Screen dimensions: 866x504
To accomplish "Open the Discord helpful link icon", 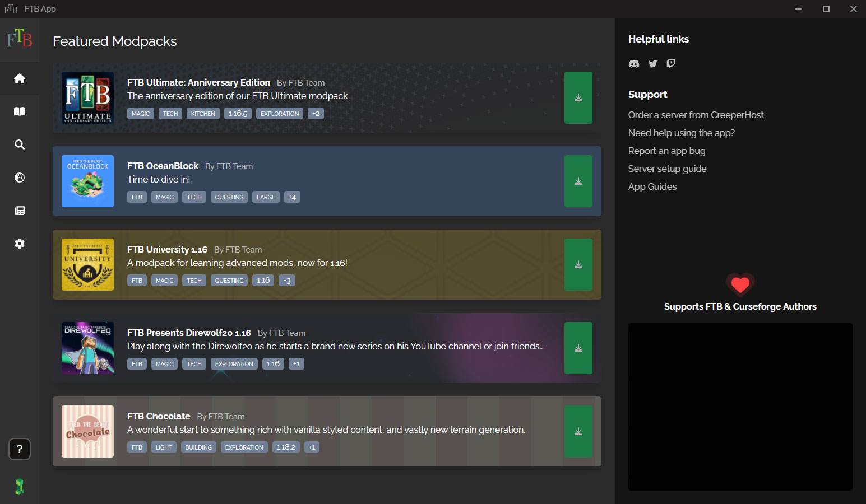I will pos(634,64).
